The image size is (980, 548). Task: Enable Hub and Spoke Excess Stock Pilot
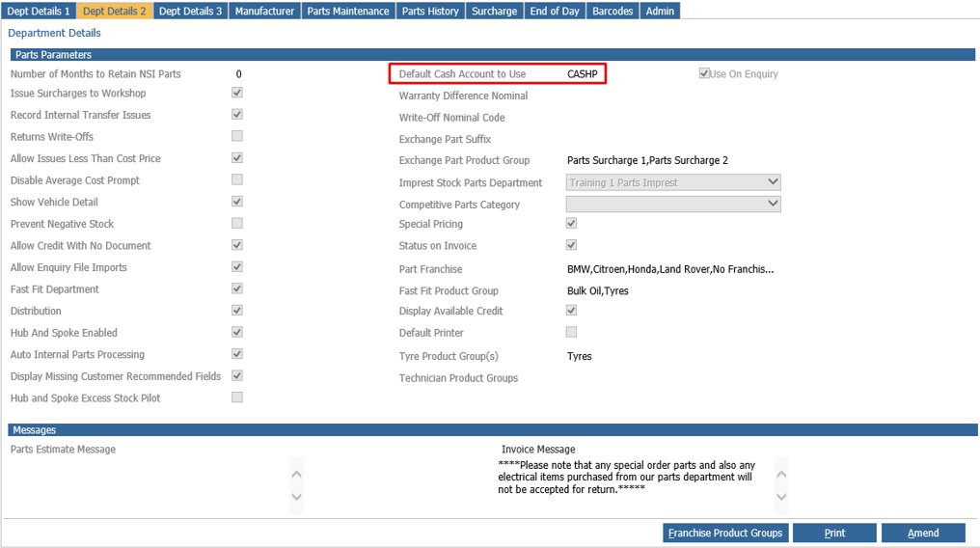pyautogui.click(x=237, y=397)
